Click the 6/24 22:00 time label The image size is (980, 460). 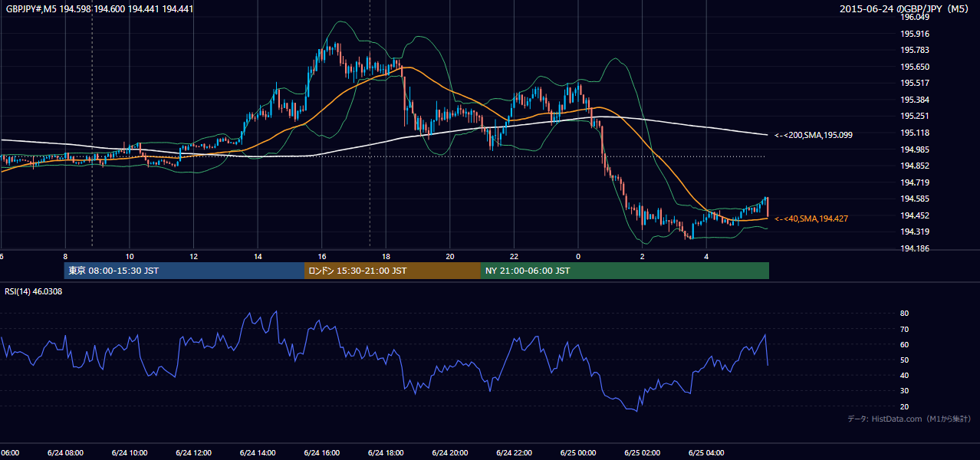click(514, 452)
